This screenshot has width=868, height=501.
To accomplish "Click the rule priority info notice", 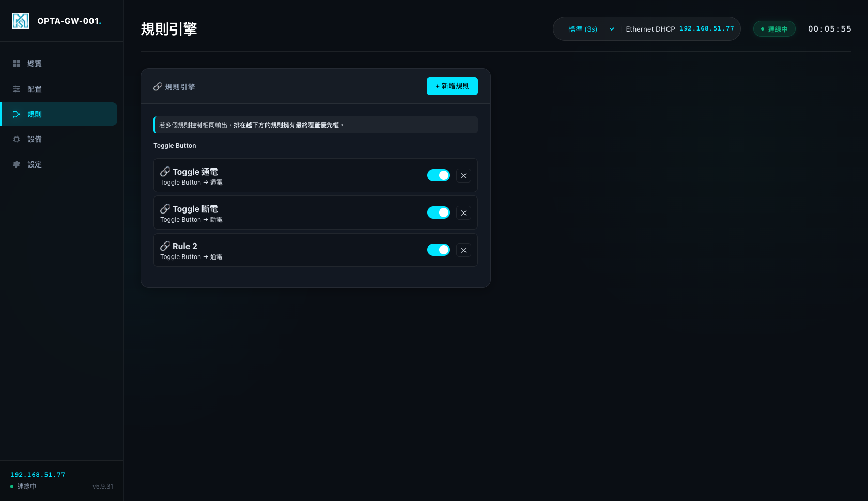I will point(316,125).
